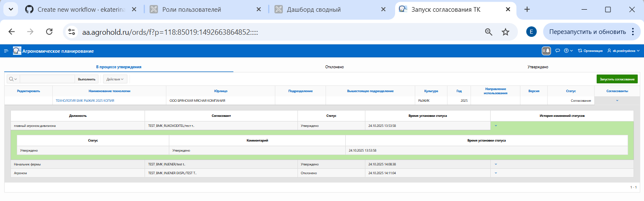Open the browser zoom magnifier icon

coord(488,32)
